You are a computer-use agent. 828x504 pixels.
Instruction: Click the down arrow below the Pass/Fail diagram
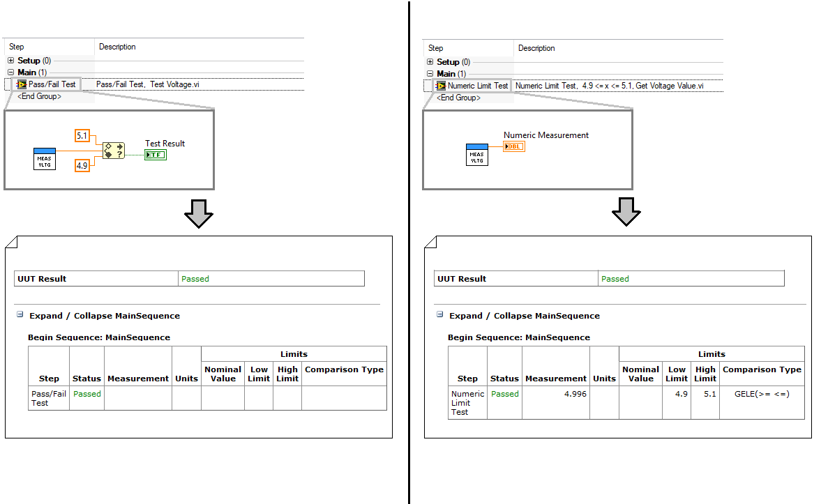tap(198, 213)
